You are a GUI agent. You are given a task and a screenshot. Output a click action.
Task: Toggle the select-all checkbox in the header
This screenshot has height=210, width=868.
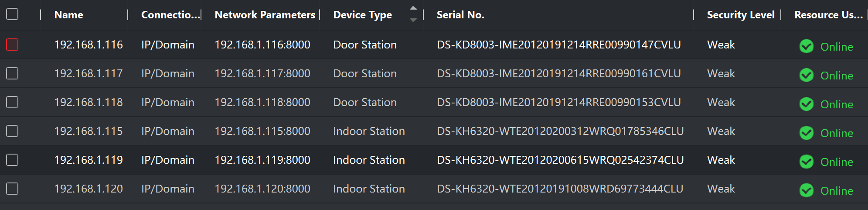(x=12, y=14)
